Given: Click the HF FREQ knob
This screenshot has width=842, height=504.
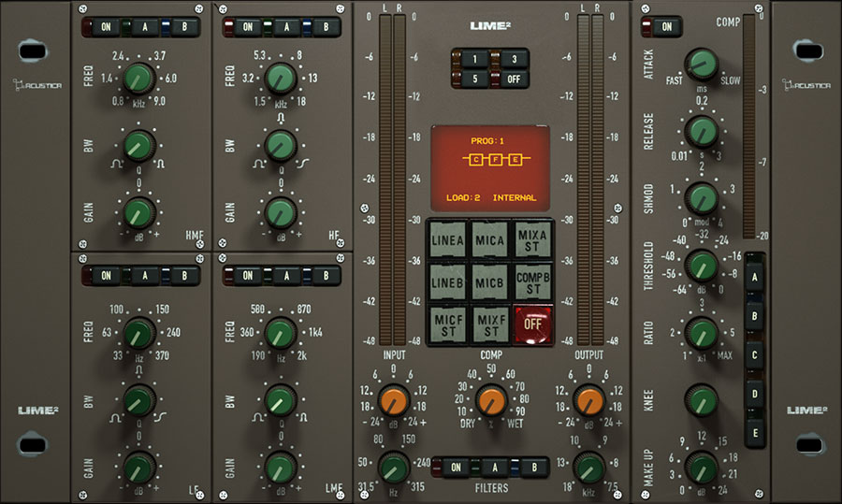Looking at the screenshot, I should (x=281, y=79).
